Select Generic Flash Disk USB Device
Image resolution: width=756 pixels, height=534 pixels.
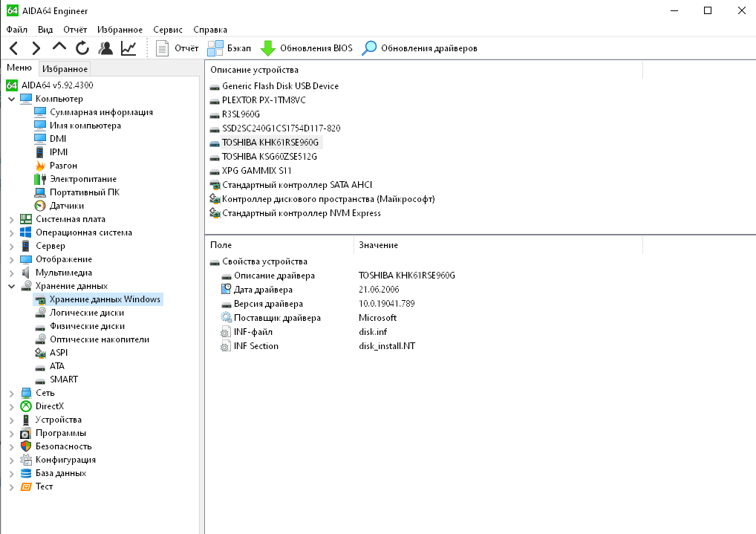click(x=280, y=86)
